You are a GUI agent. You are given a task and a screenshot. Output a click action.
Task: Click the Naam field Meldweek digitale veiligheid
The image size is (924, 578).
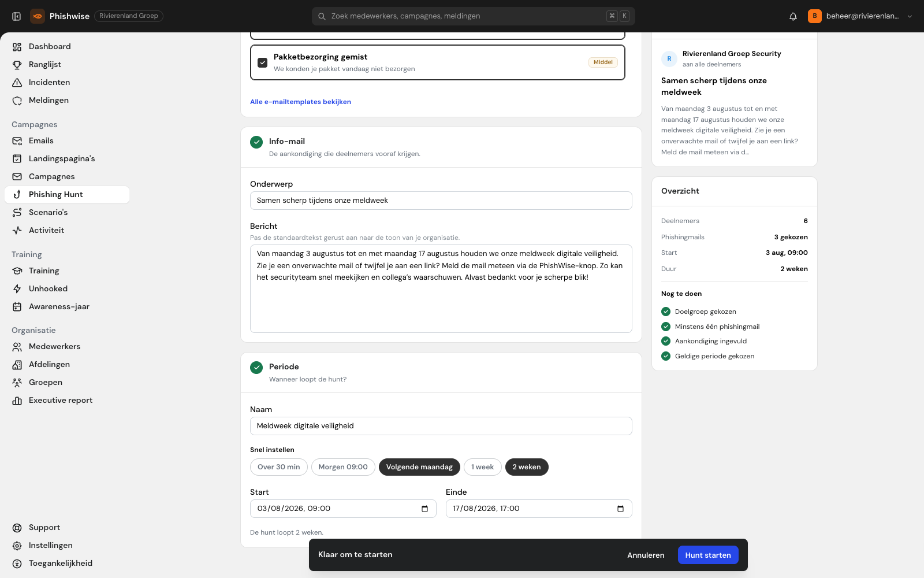[x=441, y=426]
